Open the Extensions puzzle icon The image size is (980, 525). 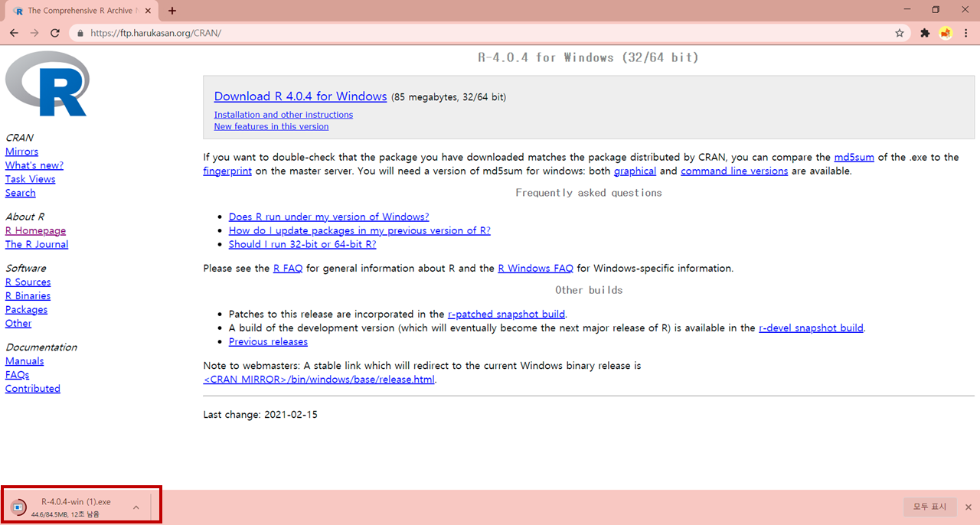[x=925, y=33]
